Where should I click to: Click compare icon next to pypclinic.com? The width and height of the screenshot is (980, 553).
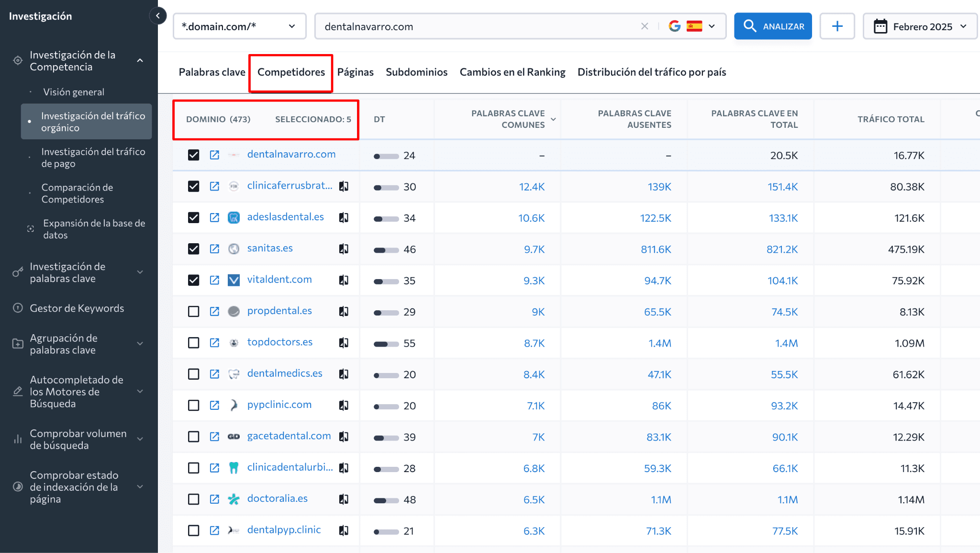pos(344,405)
